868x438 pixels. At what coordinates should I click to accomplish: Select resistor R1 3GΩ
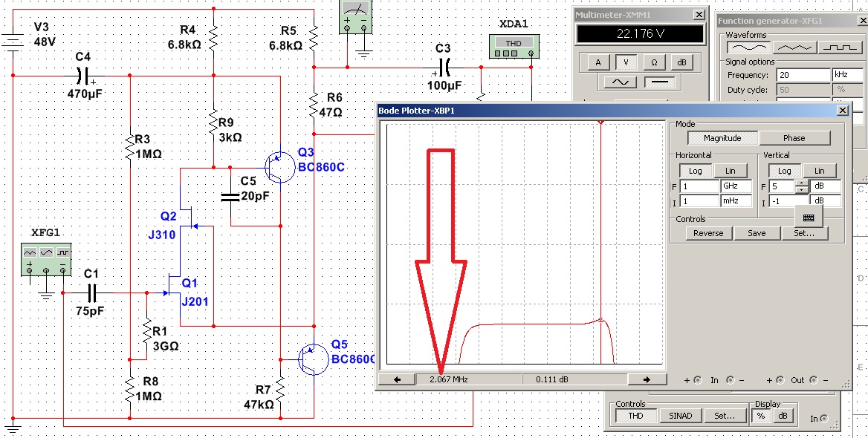(x=146, y=332)
